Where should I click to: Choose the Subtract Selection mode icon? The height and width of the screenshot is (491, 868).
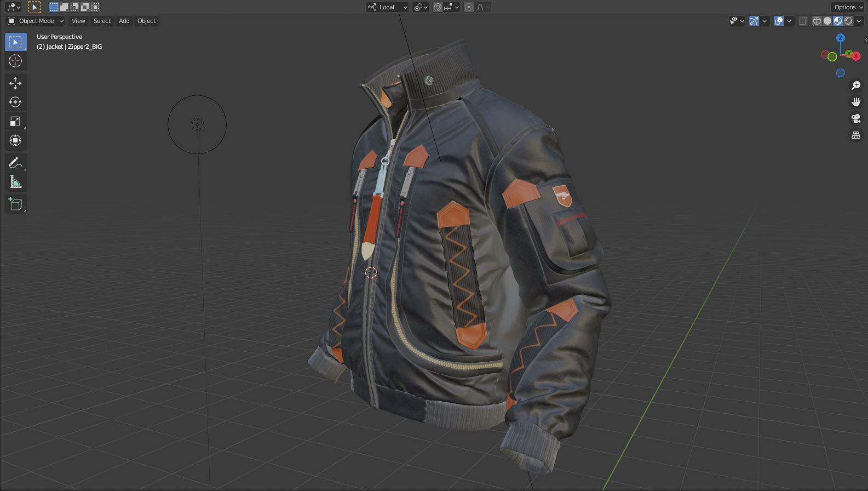[74, 7]
